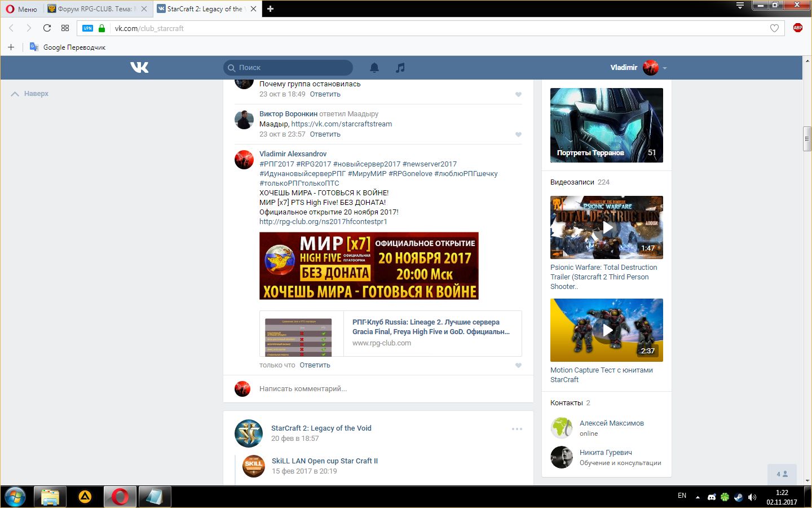Open the vk.com/starcraftstream link
Screen dimensions: 812x508
(x=341, y=124)
